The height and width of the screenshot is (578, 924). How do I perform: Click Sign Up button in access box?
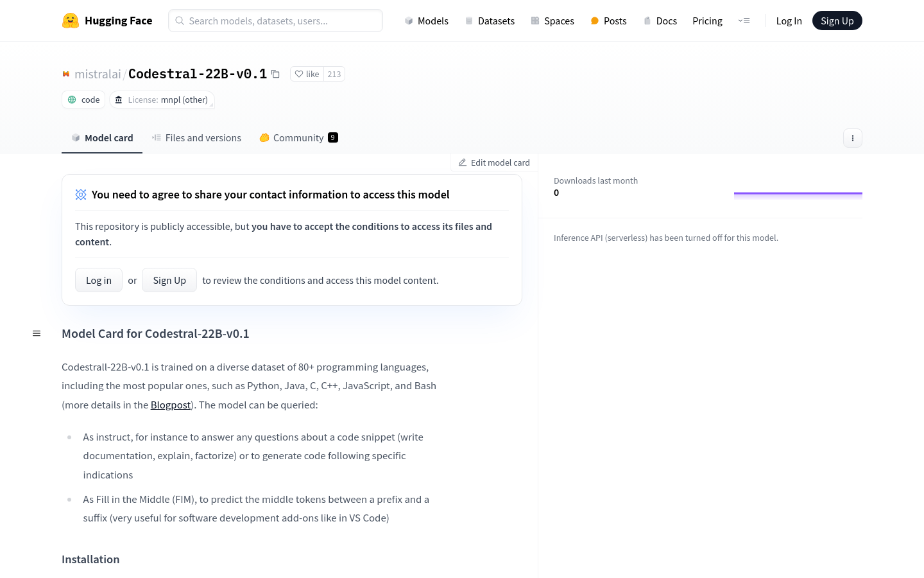pos(169,280)
